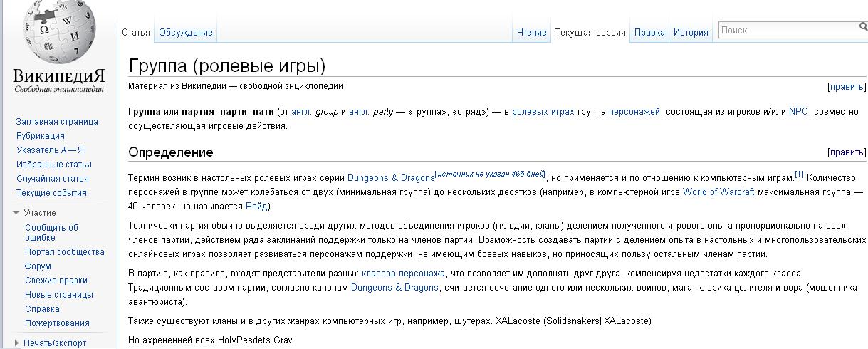Open the классов персонажа link
Viewport: 868px width, 349px height.
402,273
